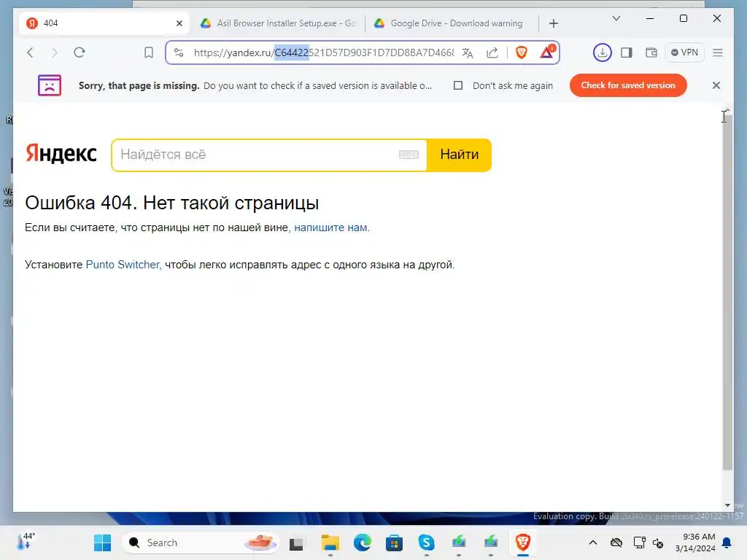Click the sad page Wayback icon
The width and height of the screenshot is (747, 560).
(x=50, y=85)
